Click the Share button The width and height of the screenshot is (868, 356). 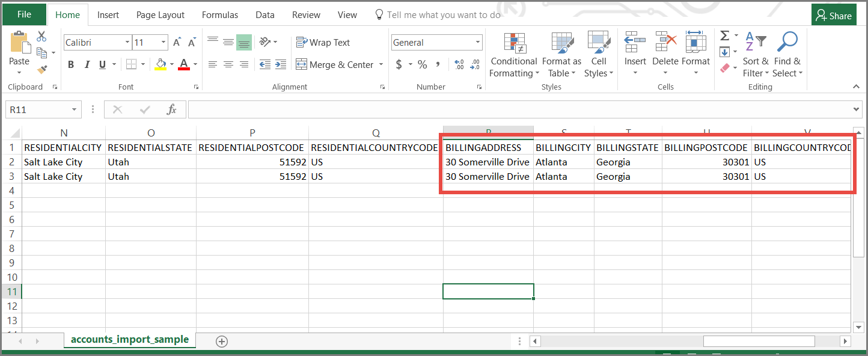point(834,16)
